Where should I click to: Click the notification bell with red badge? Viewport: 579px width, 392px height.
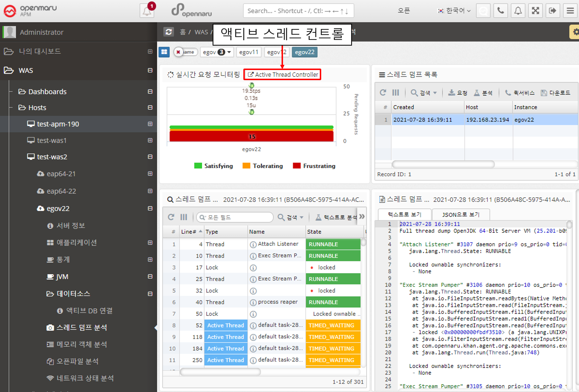[147, 11]
